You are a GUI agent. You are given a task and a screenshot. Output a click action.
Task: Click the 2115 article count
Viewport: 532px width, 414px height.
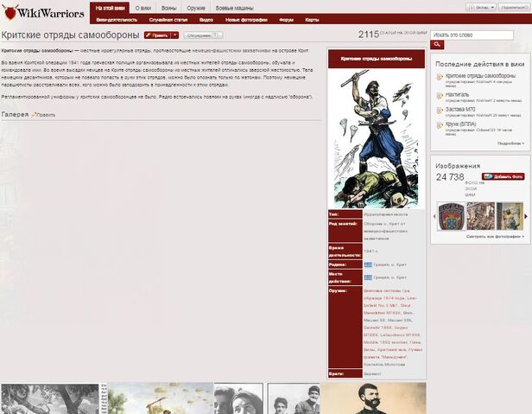(x=369, y=35)
